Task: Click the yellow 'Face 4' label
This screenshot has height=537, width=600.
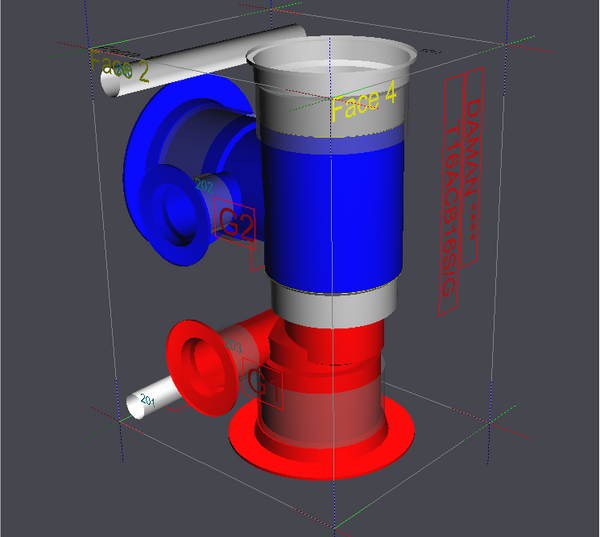Action: tap(364, 102)
